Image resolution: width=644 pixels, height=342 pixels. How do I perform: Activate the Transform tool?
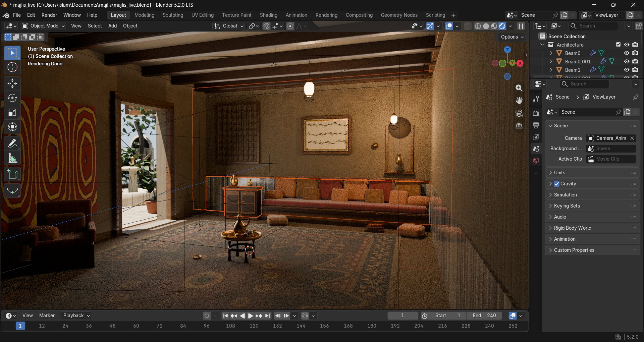(x=12, y=127)
